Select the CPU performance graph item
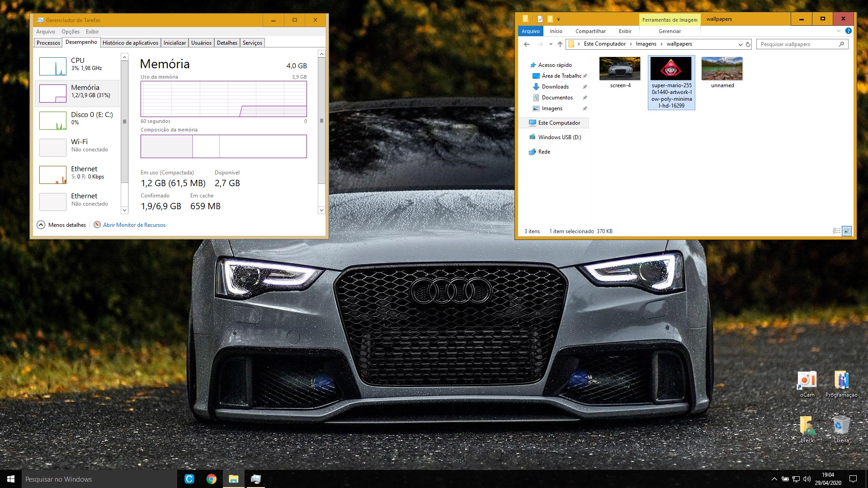Viewport: 868px width, 488px height. 77,66
